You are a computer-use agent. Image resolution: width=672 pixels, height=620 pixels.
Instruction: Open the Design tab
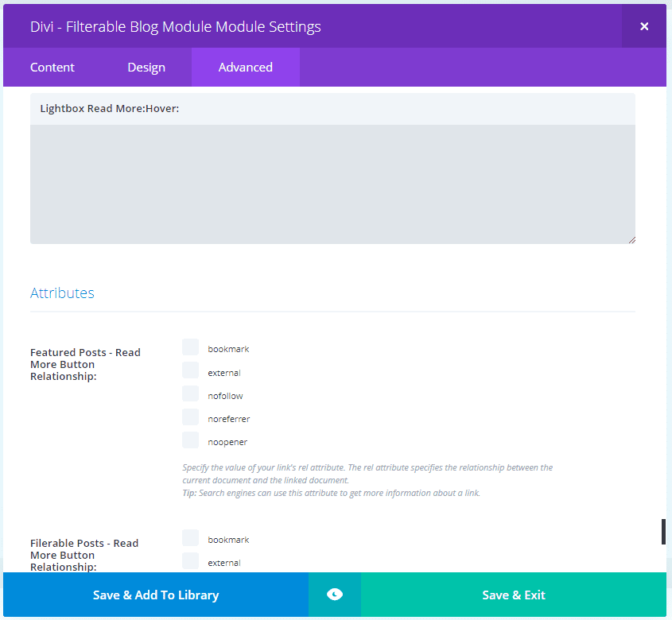coord(146,68)
